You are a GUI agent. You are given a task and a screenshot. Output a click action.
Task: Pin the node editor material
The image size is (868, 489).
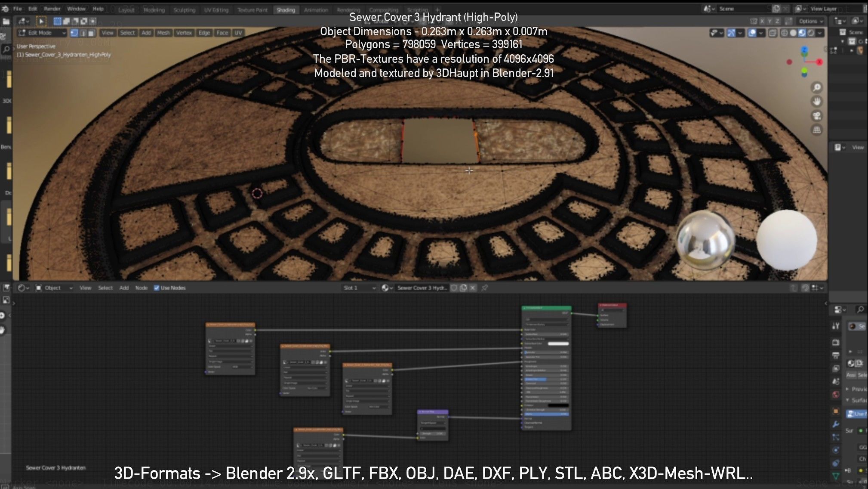coord(485,288)
